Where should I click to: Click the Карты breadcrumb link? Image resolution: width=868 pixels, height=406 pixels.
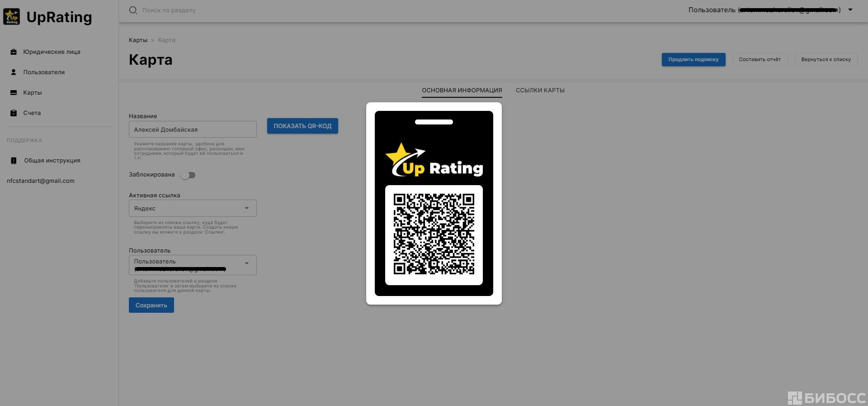pos(138,40)
